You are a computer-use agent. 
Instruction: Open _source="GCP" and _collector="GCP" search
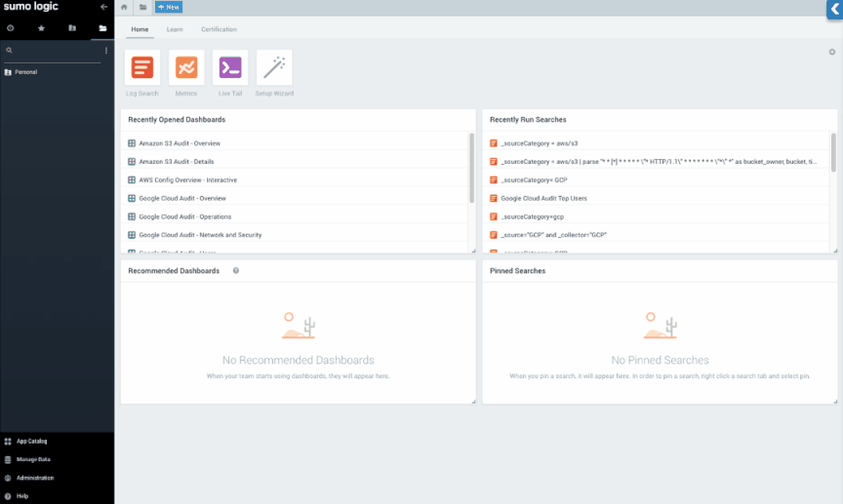tap(554, 235)
